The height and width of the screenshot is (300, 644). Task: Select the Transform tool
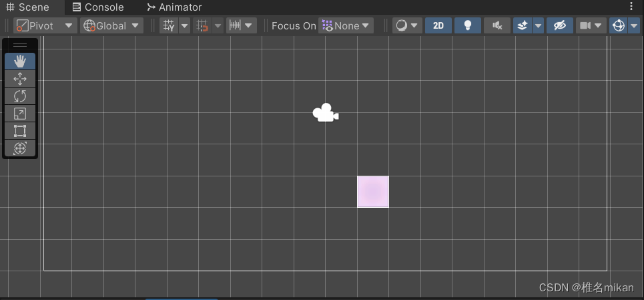20,148
